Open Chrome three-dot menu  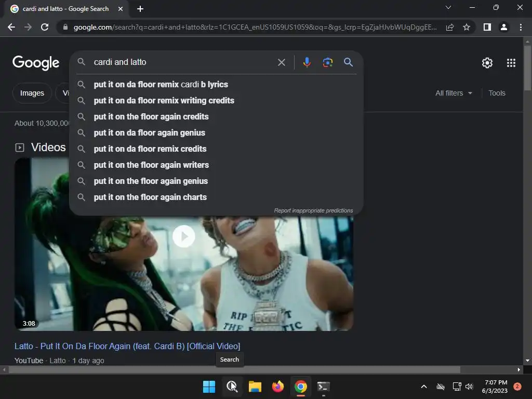click(x=521, y=27)
